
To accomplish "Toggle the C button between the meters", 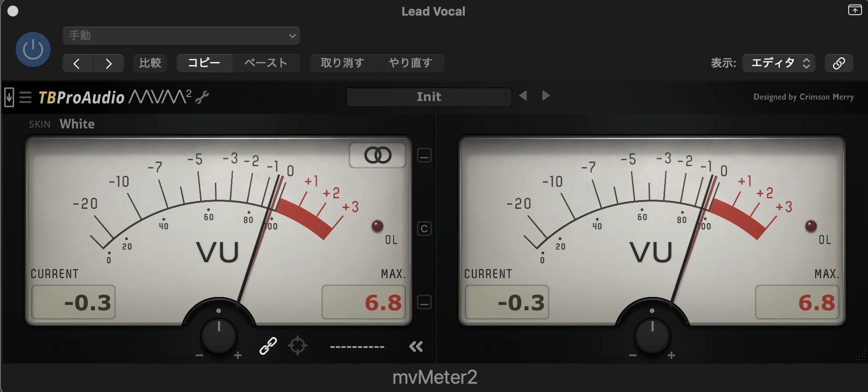I will point(424,229).
